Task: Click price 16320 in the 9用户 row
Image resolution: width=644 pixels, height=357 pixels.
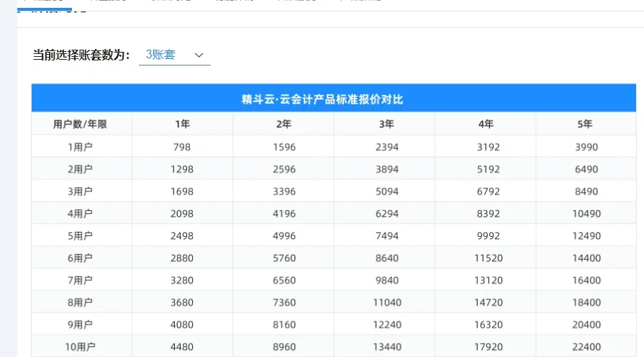Action: (489, 325)
